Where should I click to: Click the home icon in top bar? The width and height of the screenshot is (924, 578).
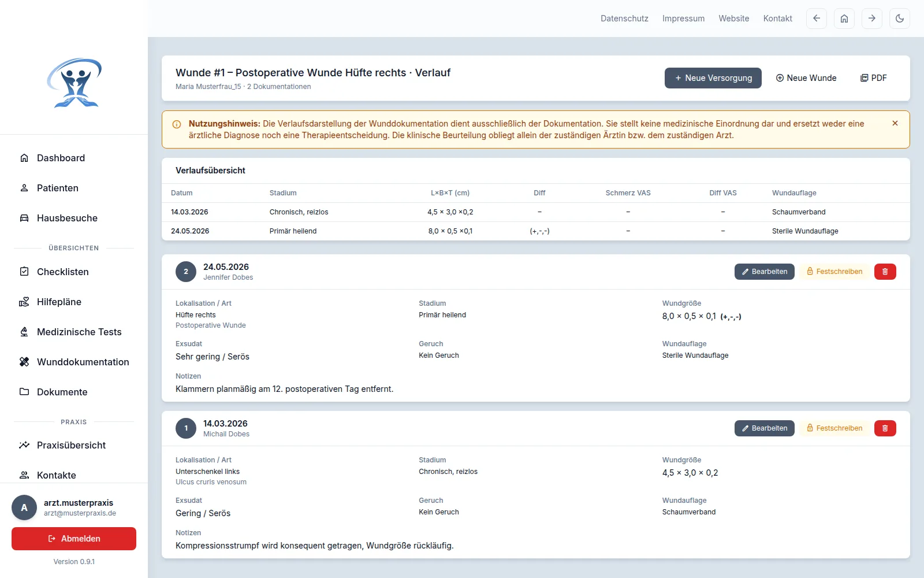point(844,18)
